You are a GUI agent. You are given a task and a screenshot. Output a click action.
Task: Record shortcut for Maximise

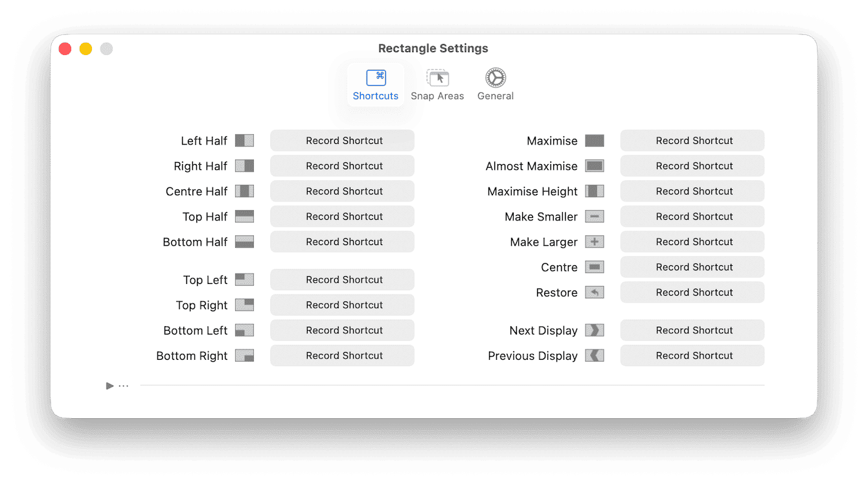(x=692, y=141)
